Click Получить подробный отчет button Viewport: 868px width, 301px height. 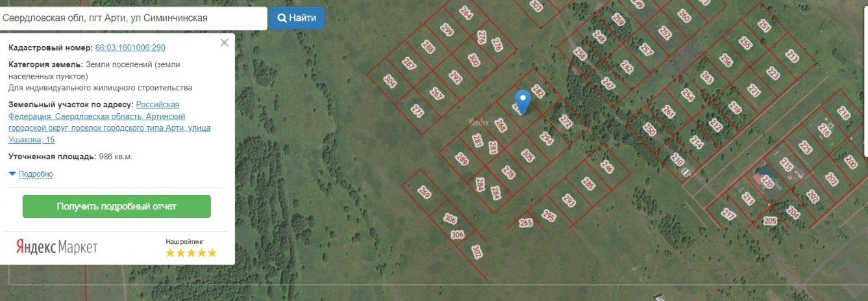click(x=116, y=206)
